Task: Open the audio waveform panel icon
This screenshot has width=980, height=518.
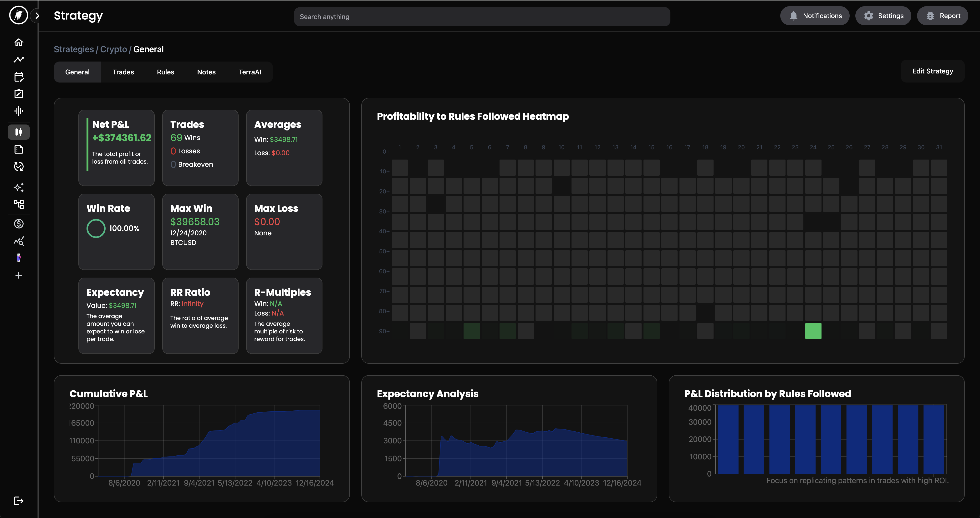Action: [19, 111]
